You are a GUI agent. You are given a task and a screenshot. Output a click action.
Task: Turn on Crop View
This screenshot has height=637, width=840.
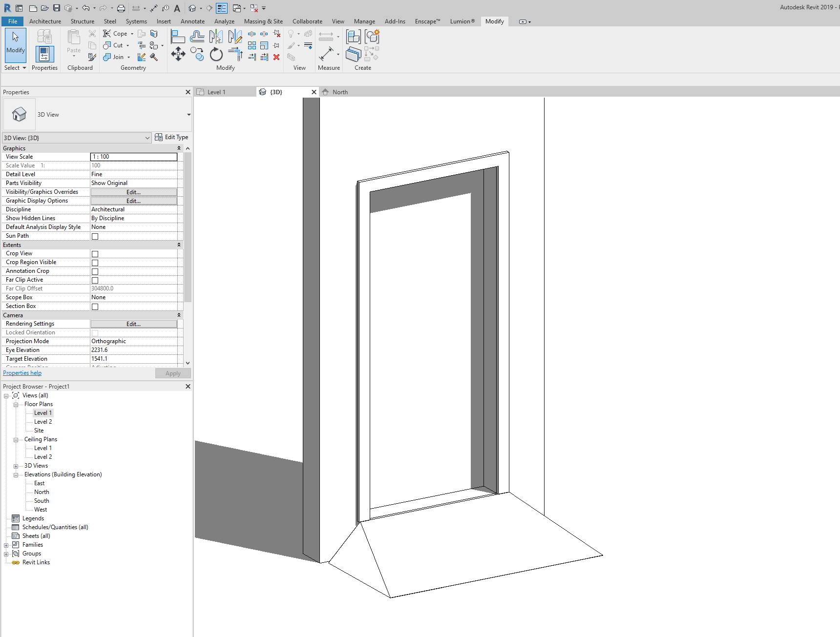(95, 253)
